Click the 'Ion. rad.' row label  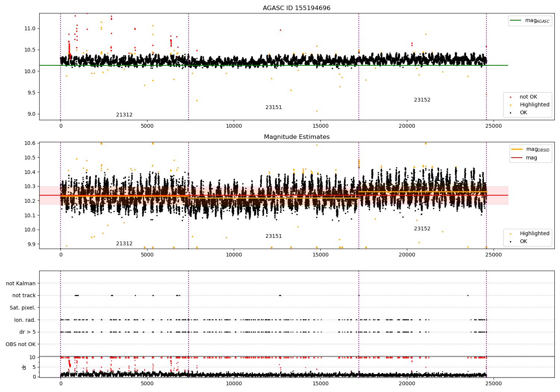click(x=25, y=320)
